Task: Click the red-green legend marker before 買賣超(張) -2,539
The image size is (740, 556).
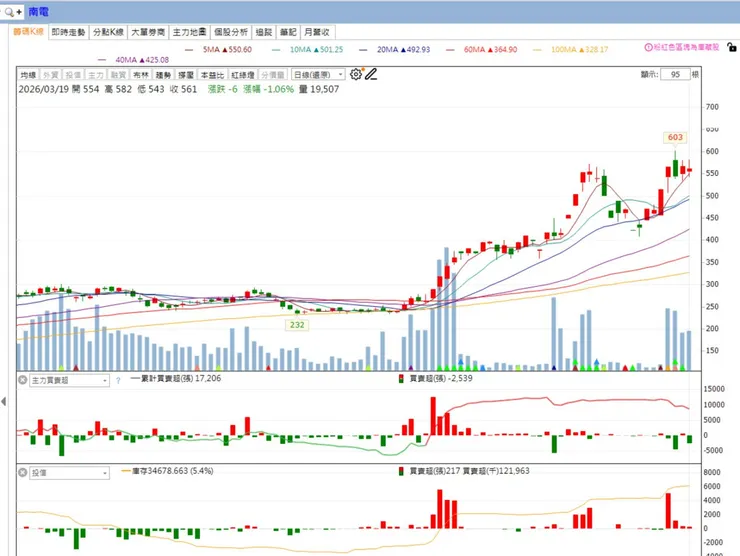Action: [x=401, y=379]
